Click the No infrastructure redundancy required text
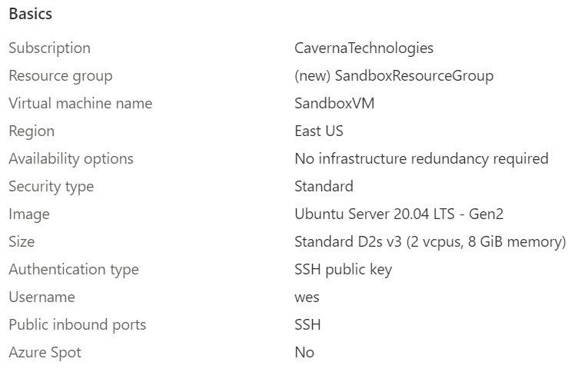588x372 pixels. click(421, 158)
